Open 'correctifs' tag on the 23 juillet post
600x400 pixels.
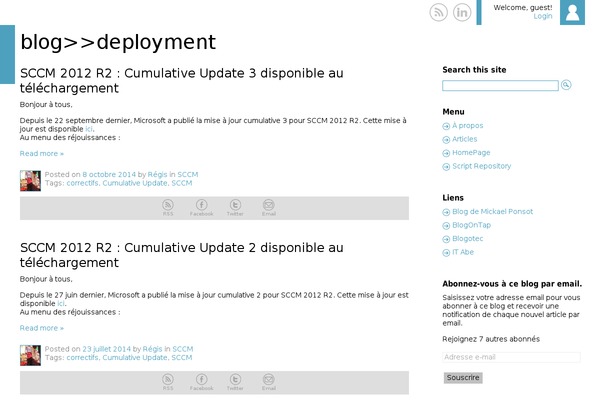[82, 358]
